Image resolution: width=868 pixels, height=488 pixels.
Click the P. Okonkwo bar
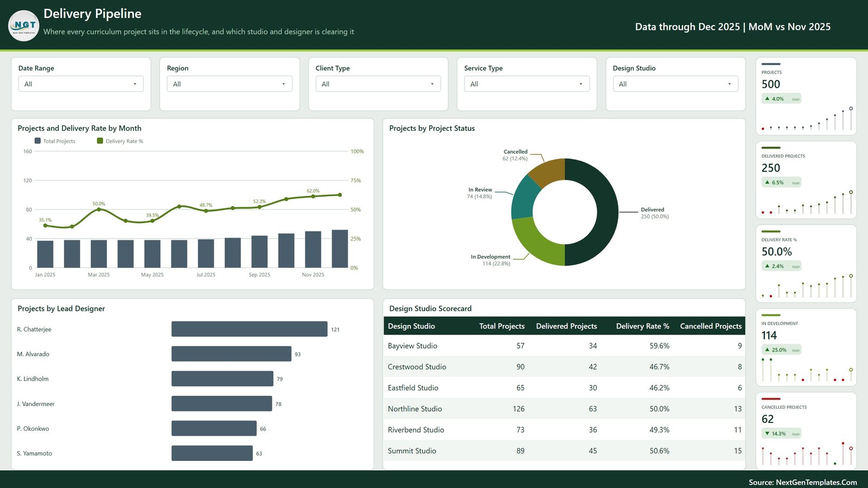click(x=214, y=428)
